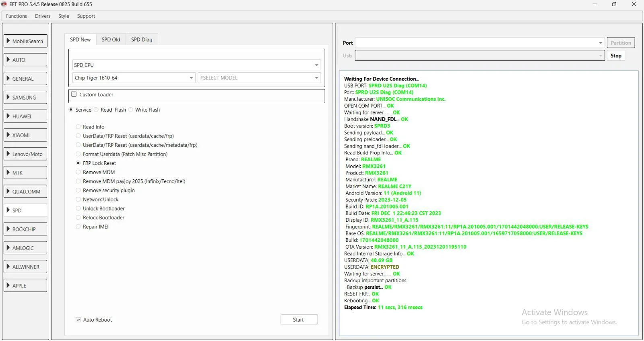Open the MobileSearch sidebar section
Viewport: 644px width, 341px height.
(25, 41)
